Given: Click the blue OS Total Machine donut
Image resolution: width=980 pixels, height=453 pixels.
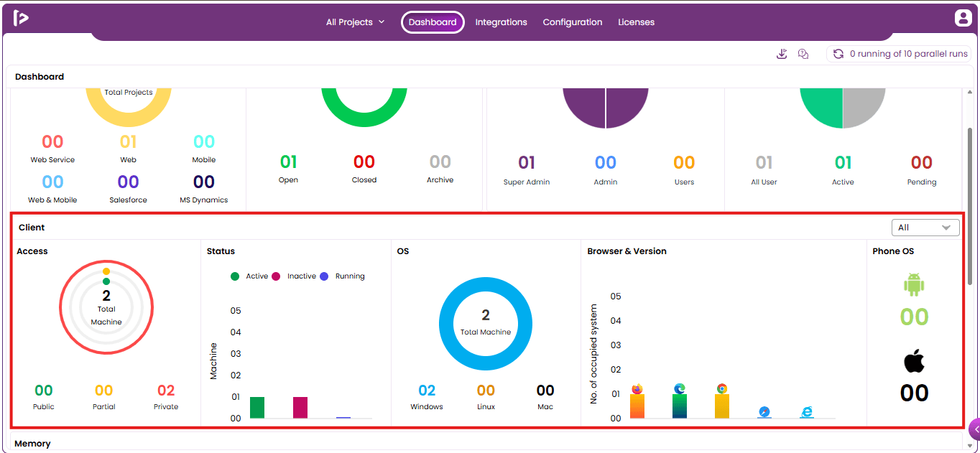Looking at the screenshot, I should click(486, 324).
